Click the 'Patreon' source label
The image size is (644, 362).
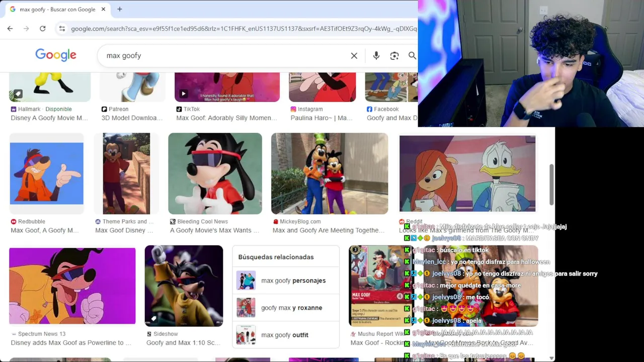[118, 109]
